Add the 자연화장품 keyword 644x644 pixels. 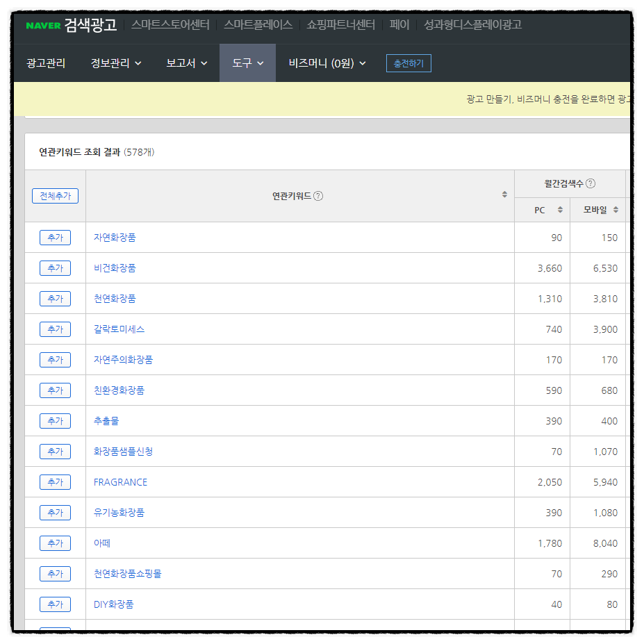[x=55, y=238]
